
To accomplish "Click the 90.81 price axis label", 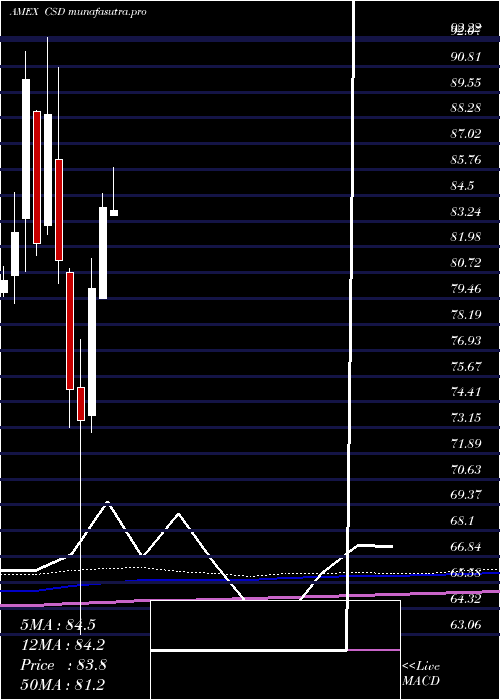I will coord(466,57).
